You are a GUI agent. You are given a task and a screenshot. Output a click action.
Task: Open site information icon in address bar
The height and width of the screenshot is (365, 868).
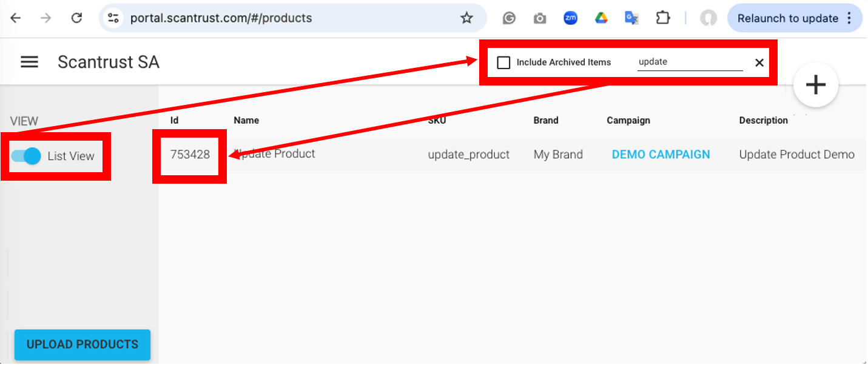tap(113, 18)
